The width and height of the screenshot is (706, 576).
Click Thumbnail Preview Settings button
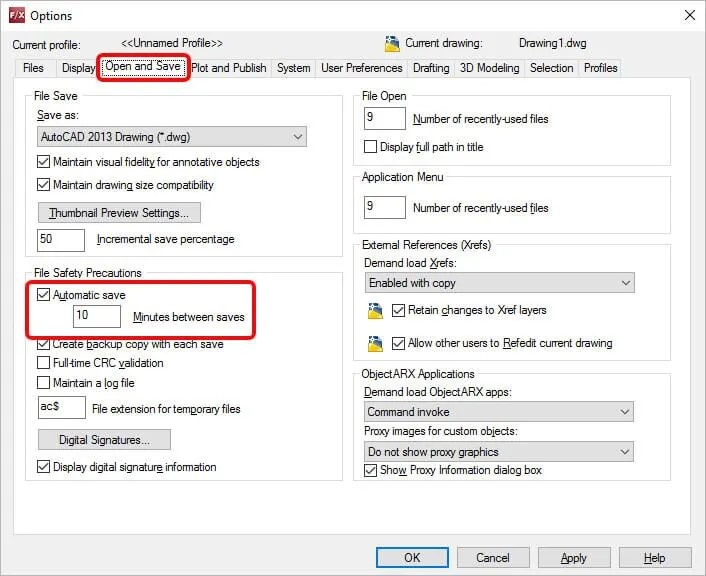coord(119,213)
